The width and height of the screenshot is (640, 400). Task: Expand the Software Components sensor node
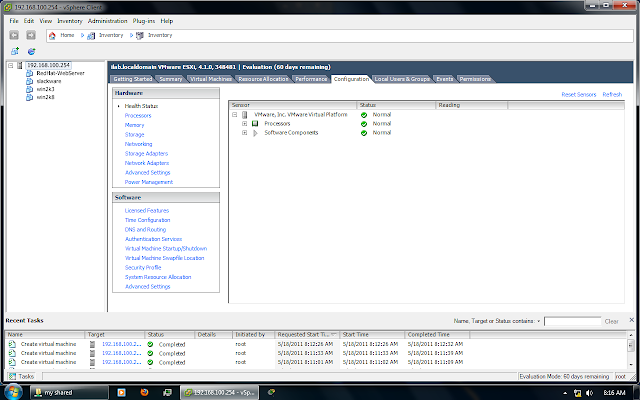244,133
